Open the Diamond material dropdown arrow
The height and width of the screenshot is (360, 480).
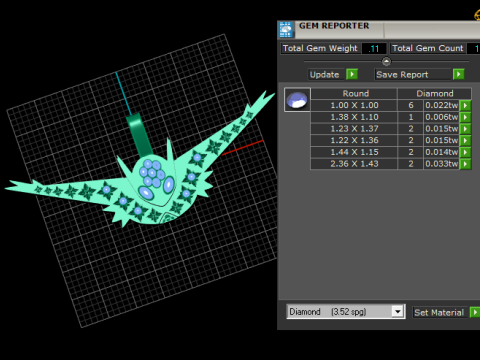pyautogui.click(x=397, y=312)
